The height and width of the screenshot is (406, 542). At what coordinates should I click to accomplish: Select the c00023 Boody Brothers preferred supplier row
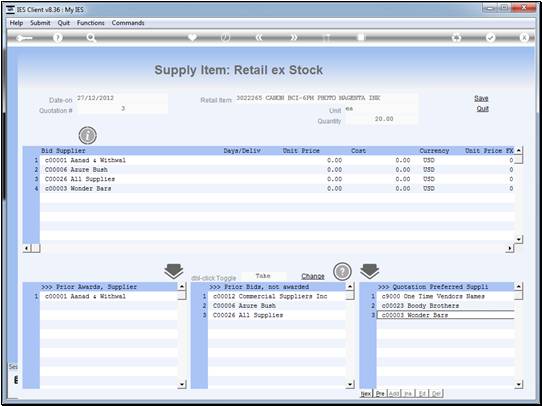[445, 306]
